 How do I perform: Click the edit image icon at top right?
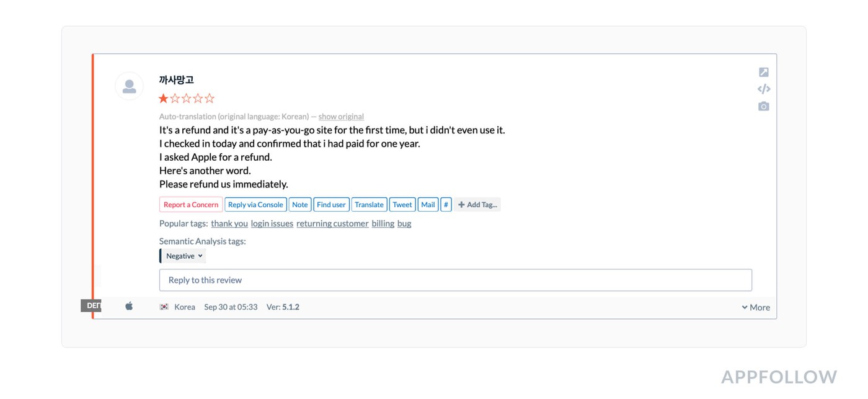(764, 73)
